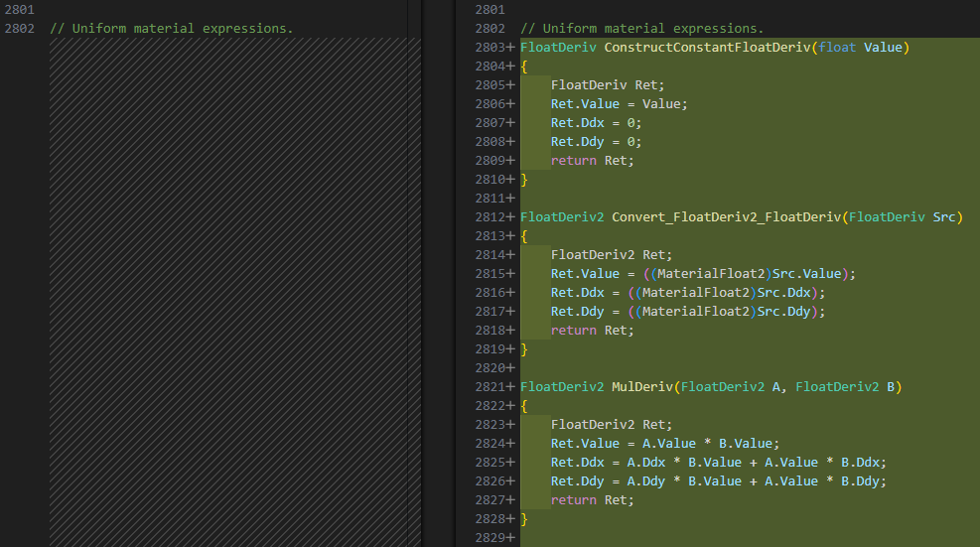Image resolution: width=980 pixels, height=547 pixels.
Task: Click the 'Ret.Ddx = 0;' statement
Action: click(x=596, y=123)
